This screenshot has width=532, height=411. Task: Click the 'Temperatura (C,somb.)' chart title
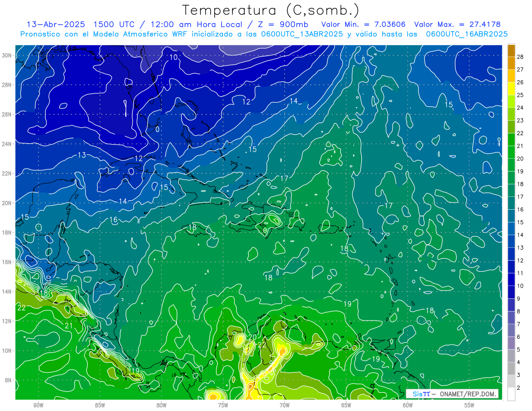(x=270, y=10)
